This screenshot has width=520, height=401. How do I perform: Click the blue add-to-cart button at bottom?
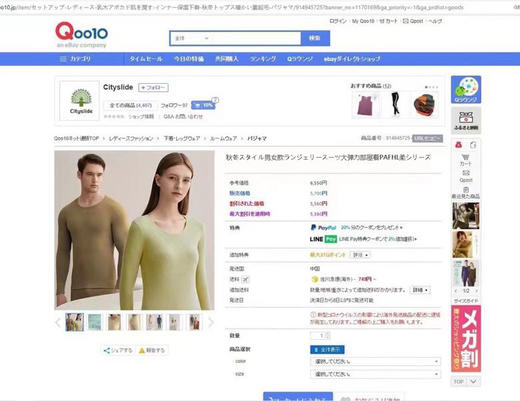click(298, 397)
